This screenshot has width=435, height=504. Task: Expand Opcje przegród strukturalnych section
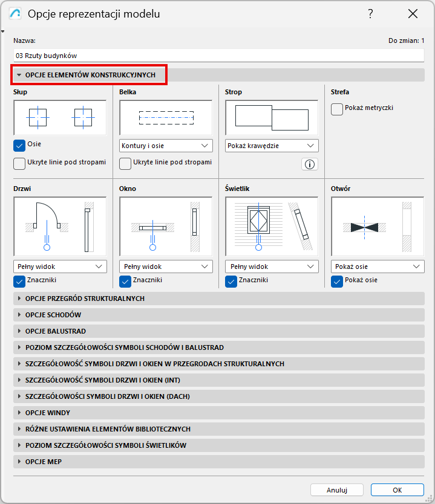point(219,299)
